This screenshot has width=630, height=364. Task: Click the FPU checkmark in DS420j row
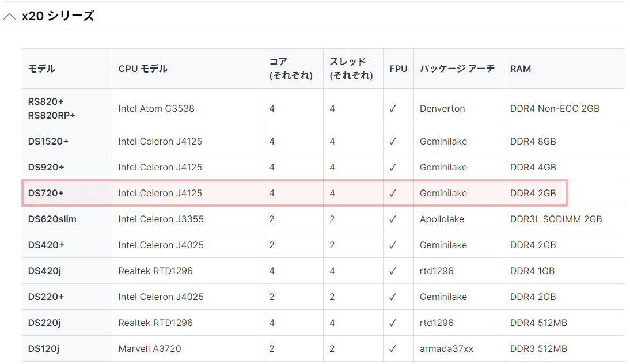tap(393, 271)
